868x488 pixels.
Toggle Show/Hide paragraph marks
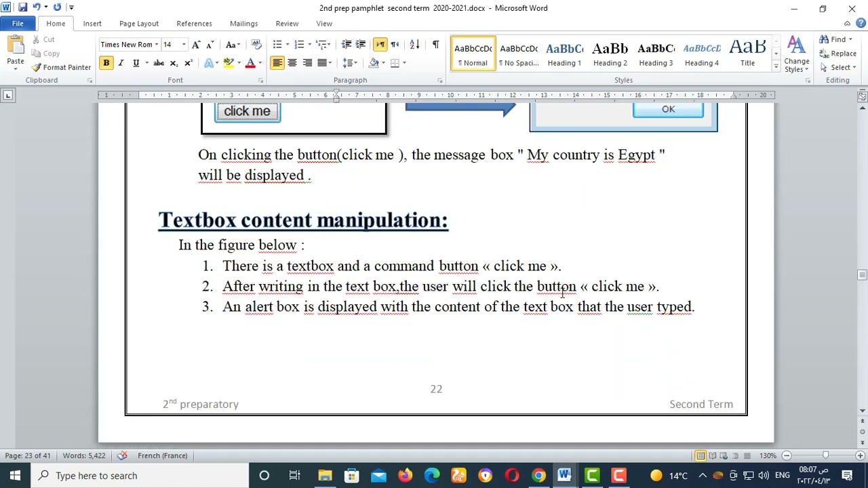tap(435, 45)
